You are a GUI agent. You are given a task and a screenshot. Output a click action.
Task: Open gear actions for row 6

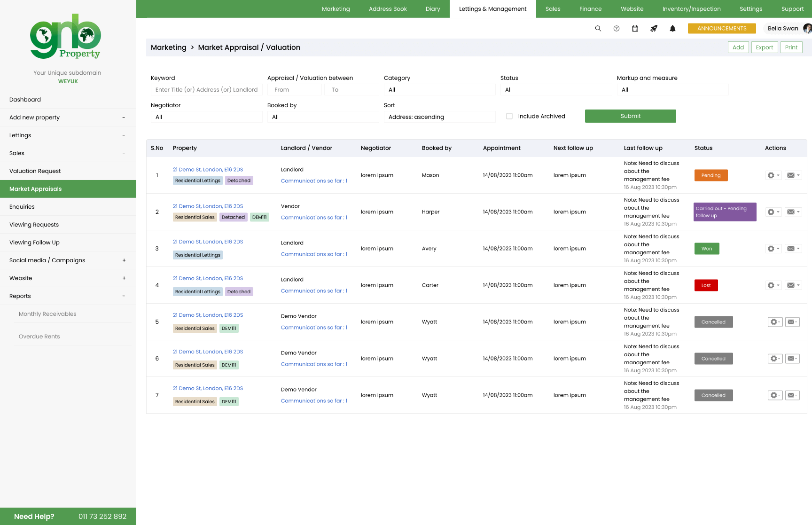coord(774,359)
